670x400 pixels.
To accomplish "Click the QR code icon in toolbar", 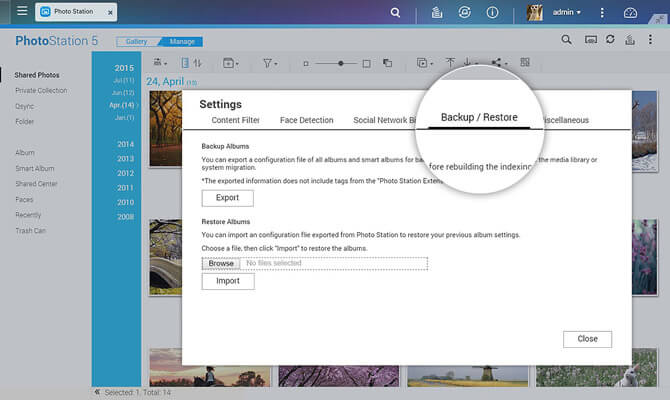I will tap(525, 63).
